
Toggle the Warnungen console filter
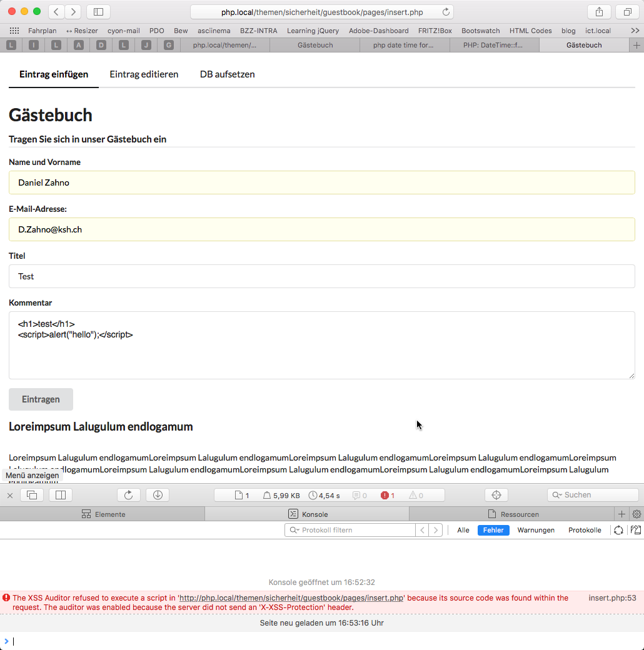[536, 530]
